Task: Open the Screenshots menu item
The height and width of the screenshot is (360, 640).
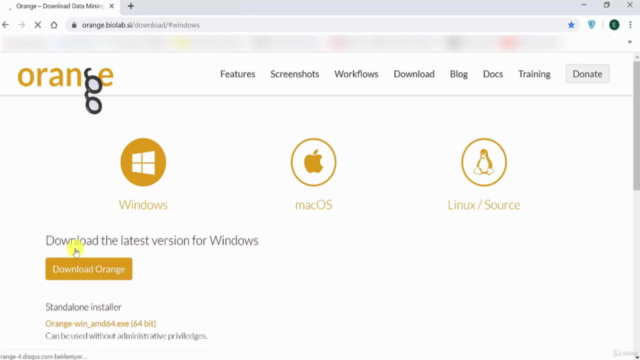Action: [x=295, y=74]
